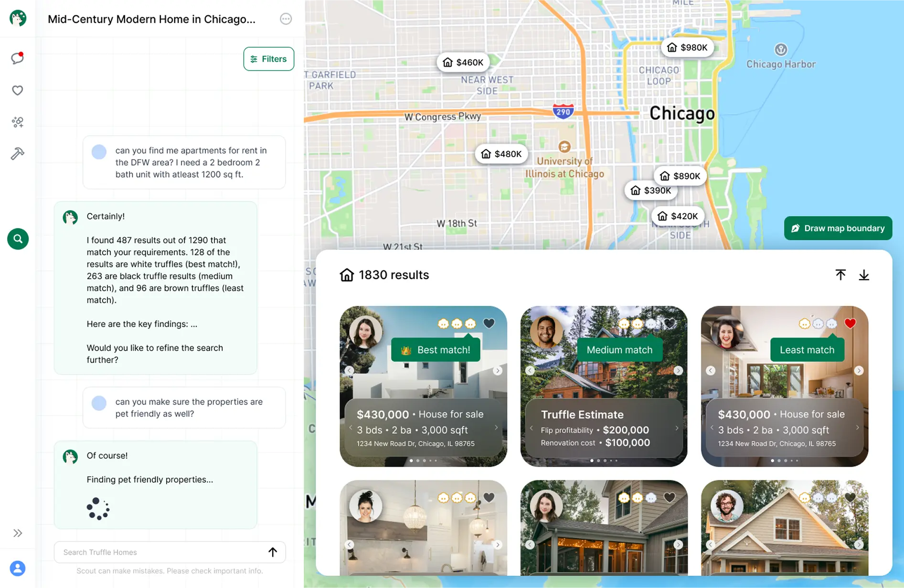Viewport: 904px width, 588px height.
Task: Next photo arrow on Least match card
Action: (859, 371)
